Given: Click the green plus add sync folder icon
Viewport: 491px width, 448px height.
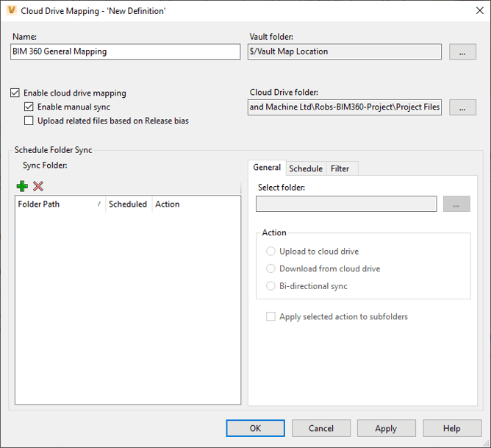Looking at the screenshot, I should pyautogui.click(x=22, y=186).
